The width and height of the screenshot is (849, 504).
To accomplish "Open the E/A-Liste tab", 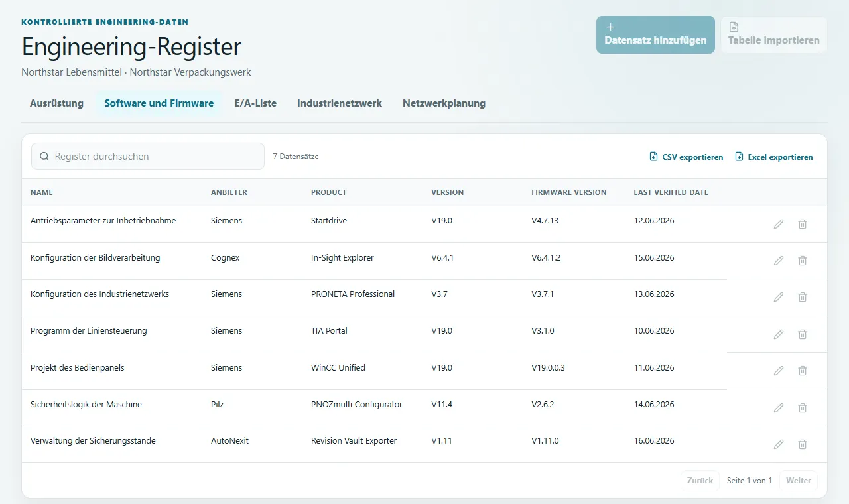I will [255, 103].
